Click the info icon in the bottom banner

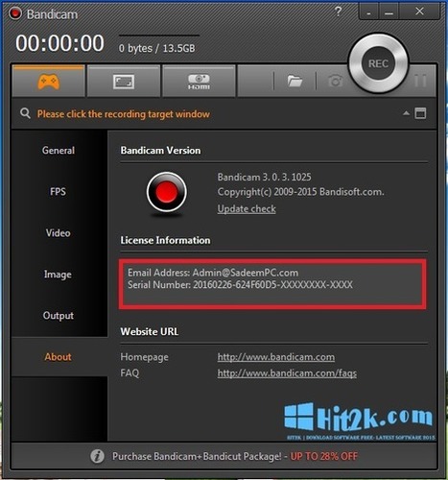point(97,456)
